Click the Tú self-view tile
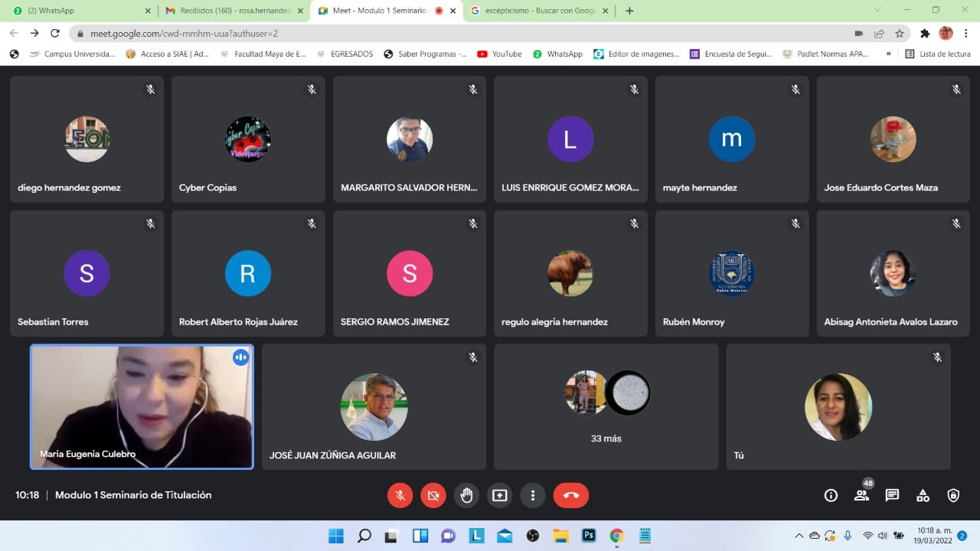 (x=838, y=406)
